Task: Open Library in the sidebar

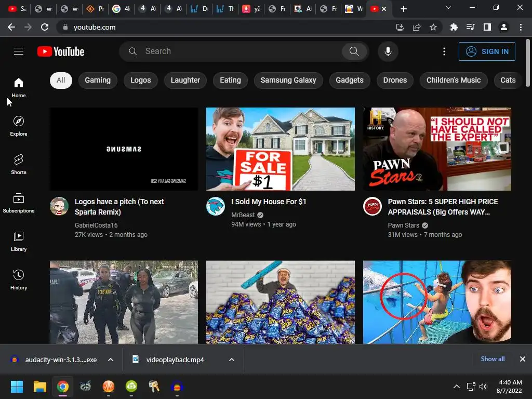Action: 19,241
